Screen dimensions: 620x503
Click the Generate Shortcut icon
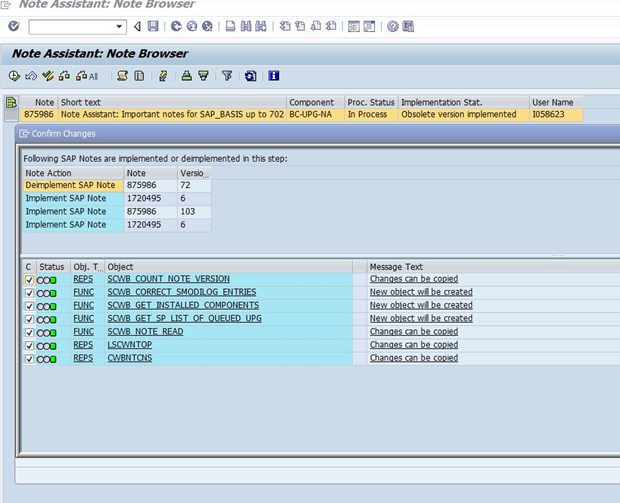point(369,26)
